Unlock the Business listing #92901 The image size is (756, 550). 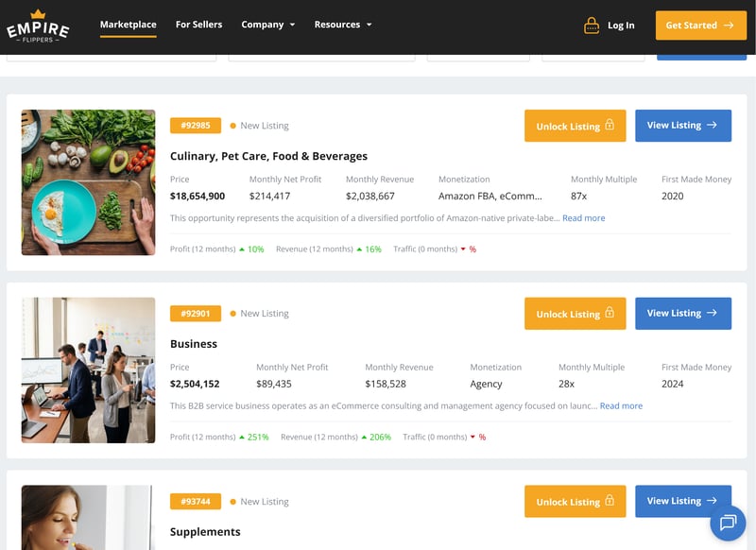click(x=575, y=314)
